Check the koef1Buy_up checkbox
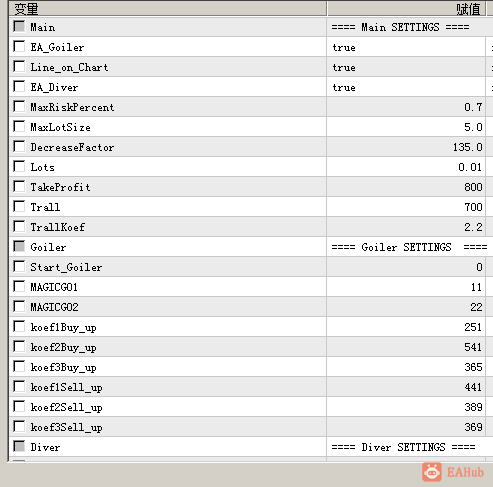This screenshot has height=487, width=493. (x=19, y=326)
